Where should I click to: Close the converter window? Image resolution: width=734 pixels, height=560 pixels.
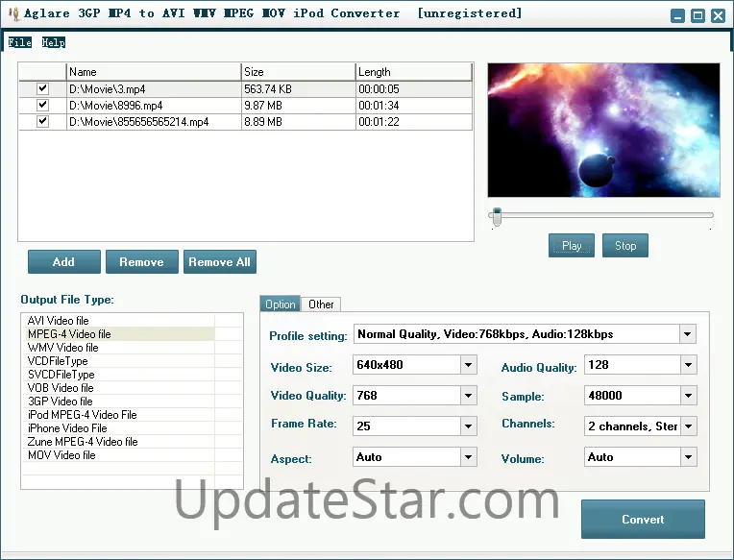click(718, 16)
